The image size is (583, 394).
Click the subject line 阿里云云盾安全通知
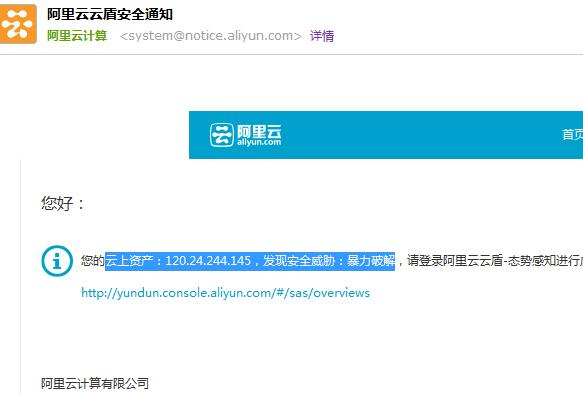point(110,14)
